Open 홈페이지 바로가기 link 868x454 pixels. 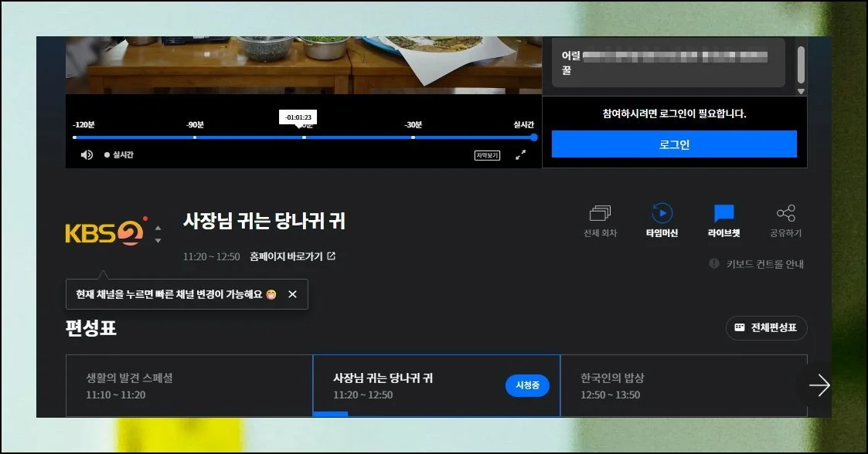click(x=292, y=256)
